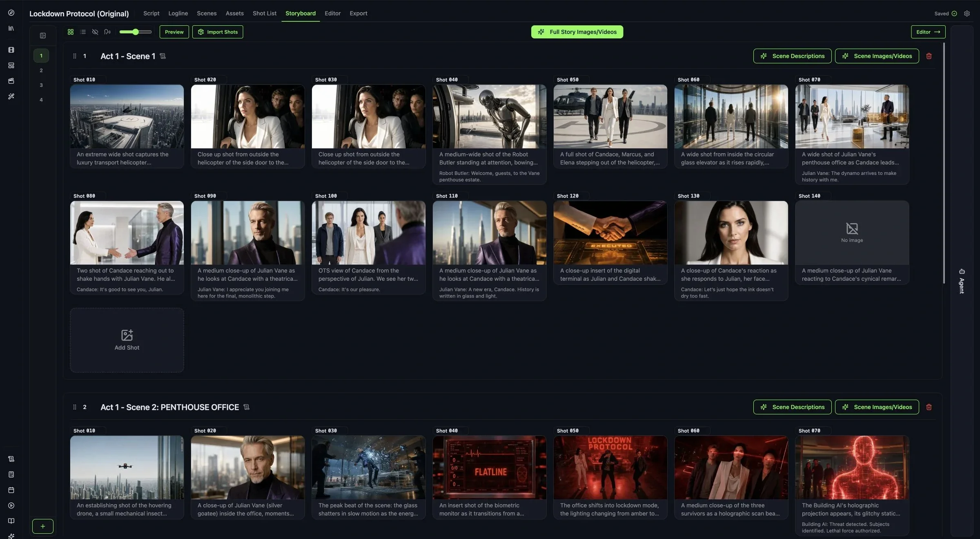The height and width of the screenshot is (539, 980).
Task: Jump to scene 3 in scene navigator
Action: (41, 85)
